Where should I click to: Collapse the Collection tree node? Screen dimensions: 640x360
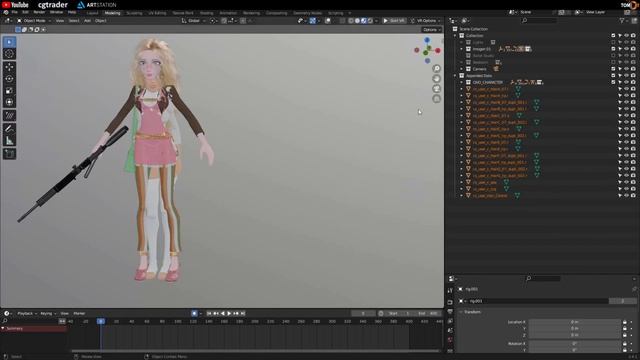tap(455, 36)
